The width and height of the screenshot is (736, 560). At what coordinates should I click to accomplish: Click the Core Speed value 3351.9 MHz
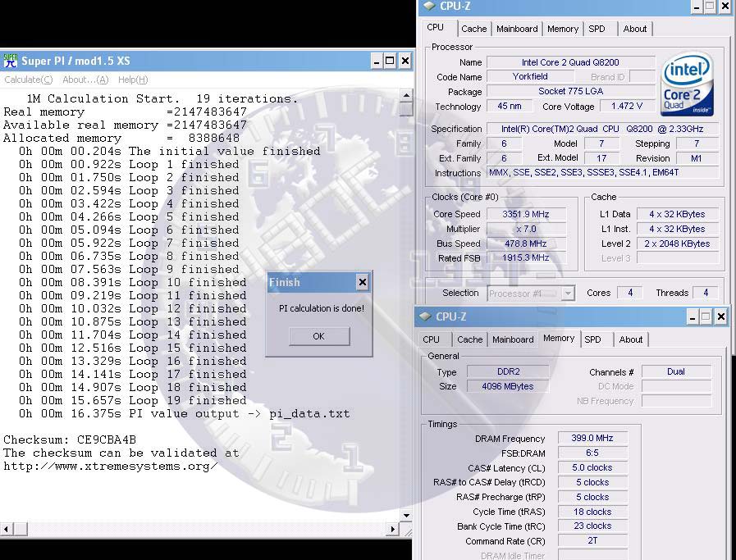[x=526, y=214]
